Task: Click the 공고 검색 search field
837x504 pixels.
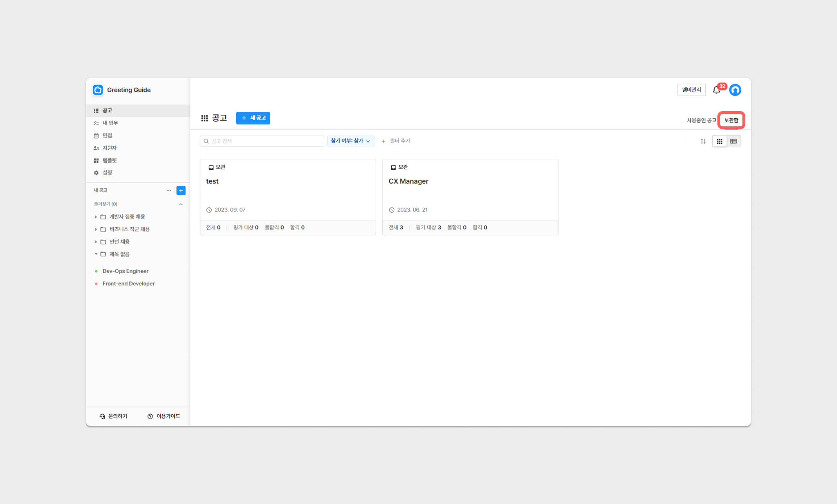Action: pos(262,141)
